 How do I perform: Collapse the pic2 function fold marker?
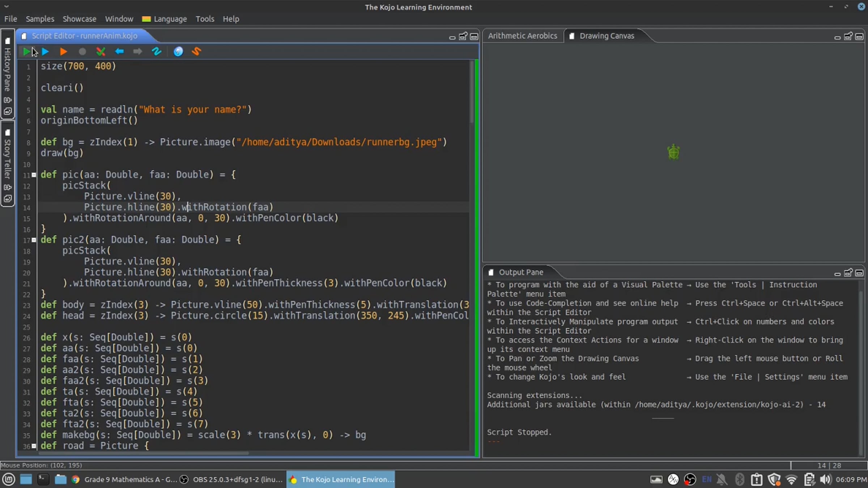point(34,240)
